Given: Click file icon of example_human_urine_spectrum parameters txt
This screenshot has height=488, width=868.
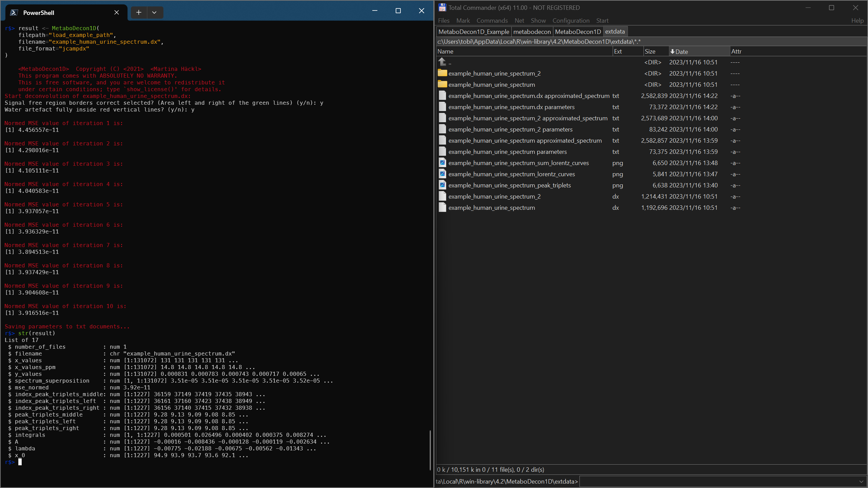Looking at the screenshot, I should click(442, 151).
